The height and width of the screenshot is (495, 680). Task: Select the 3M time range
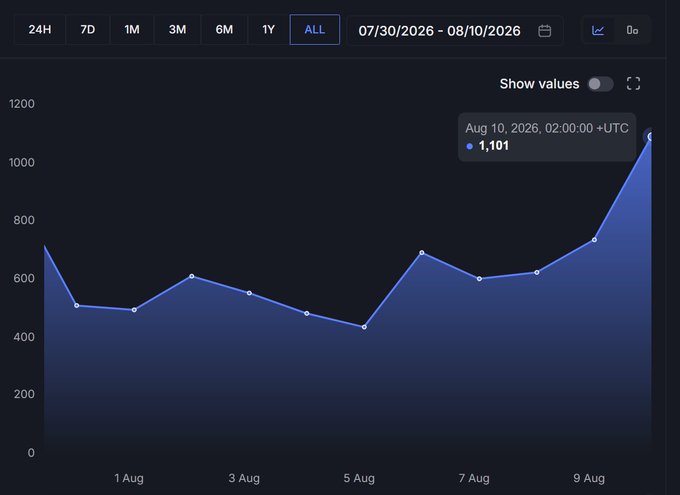177,30
